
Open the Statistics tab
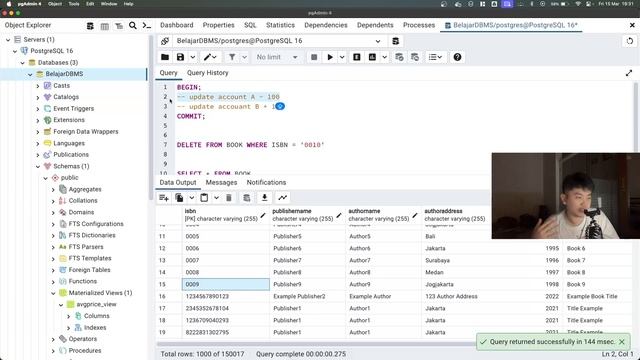[280, 25]
